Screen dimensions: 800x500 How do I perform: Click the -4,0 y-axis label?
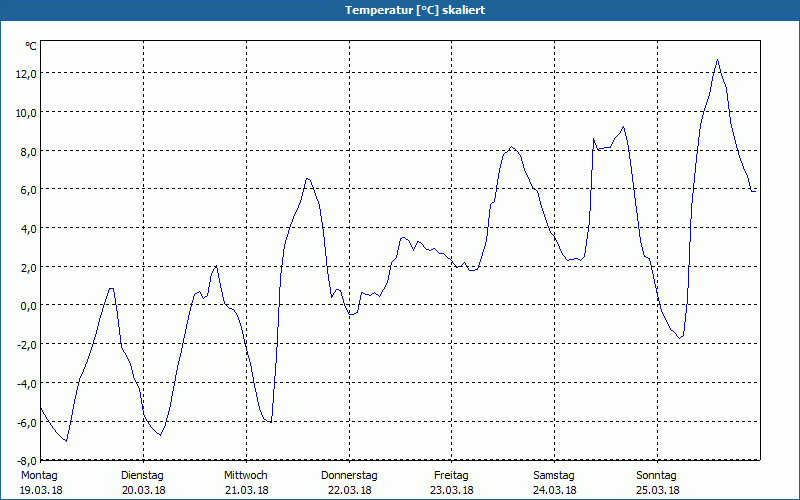27,384
